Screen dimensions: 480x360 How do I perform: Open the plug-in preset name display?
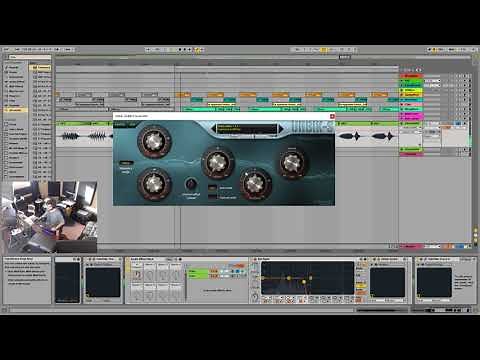point(247,129)
